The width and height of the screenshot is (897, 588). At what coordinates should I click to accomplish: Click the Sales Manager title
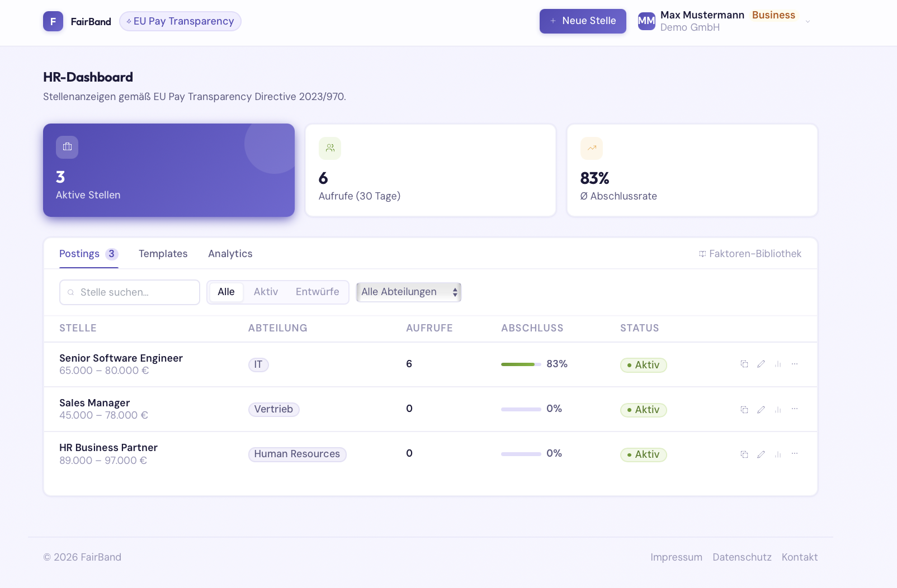(x=95, y=403)
